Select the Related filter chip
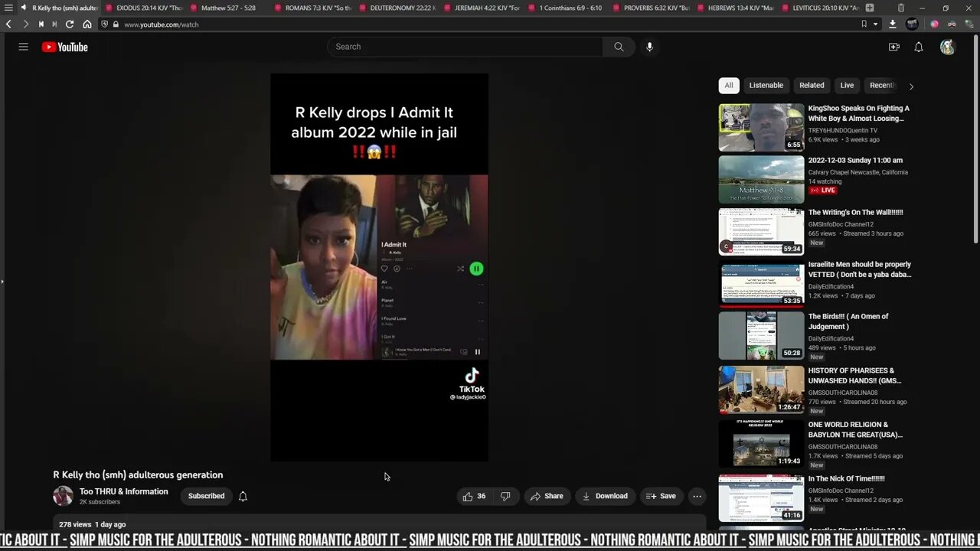 812,86
